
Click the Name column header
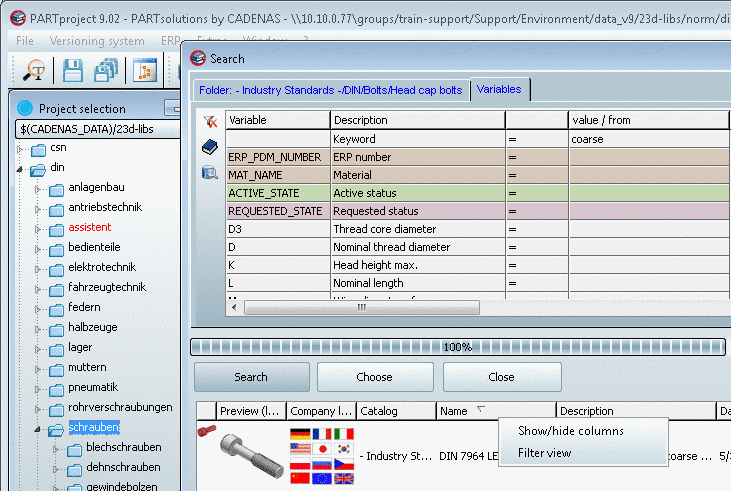pos(496,411)
